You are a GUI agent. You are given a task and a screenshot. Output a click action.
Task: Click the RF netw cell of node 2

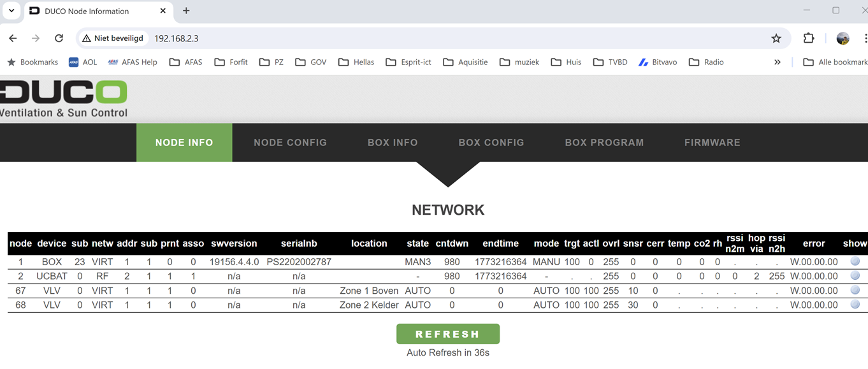click(x=102, y=277)
